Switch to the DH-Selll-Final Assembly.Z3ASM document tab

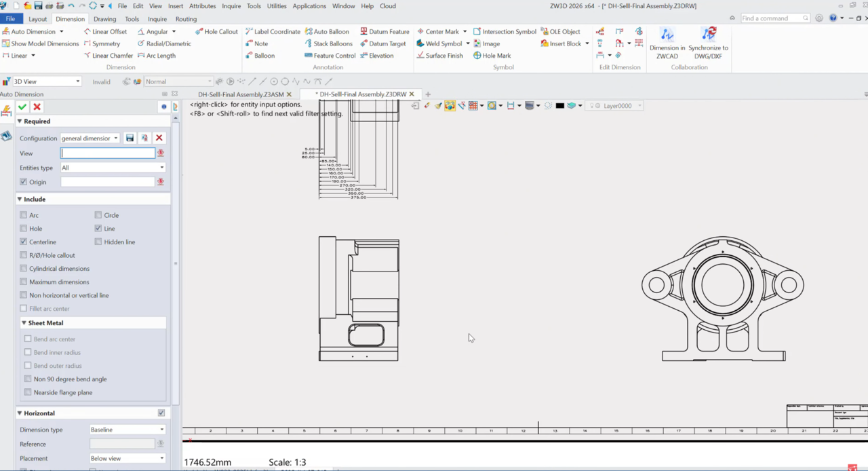(241, 94)
